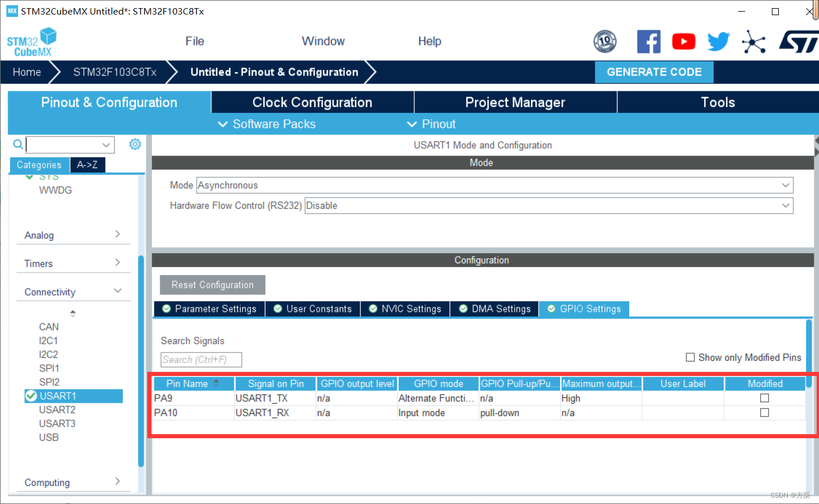This screenshot has width=819, height=504.
Task: Switch to Clock Configuration tab
Action: coord(313,102)
